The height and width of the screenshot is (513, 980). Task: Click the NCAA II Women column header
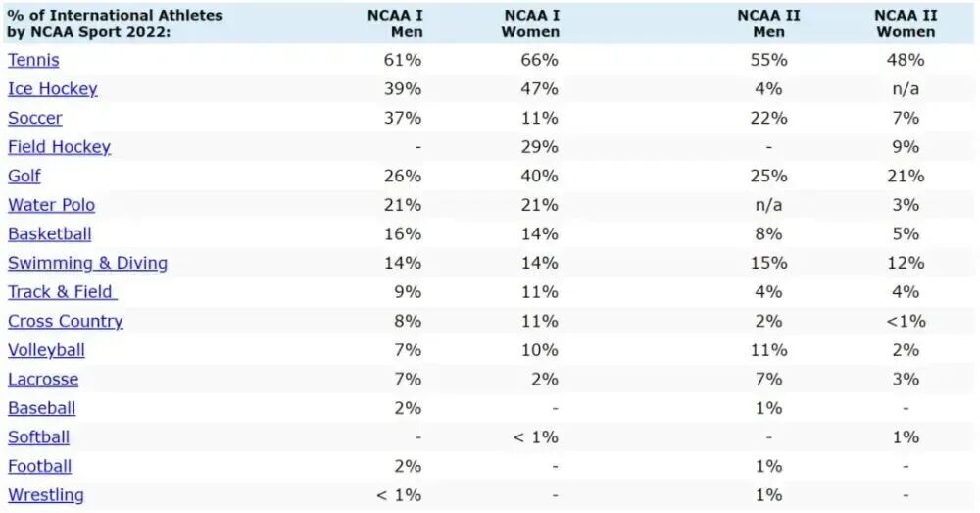click(x=905, y=24)
